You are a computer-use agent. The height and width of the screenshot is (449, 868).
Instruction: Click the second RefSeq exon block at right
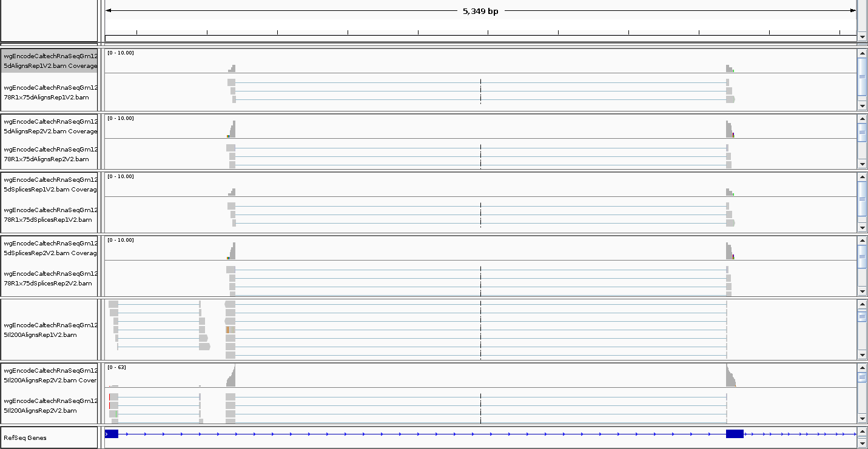coord(735,434)
